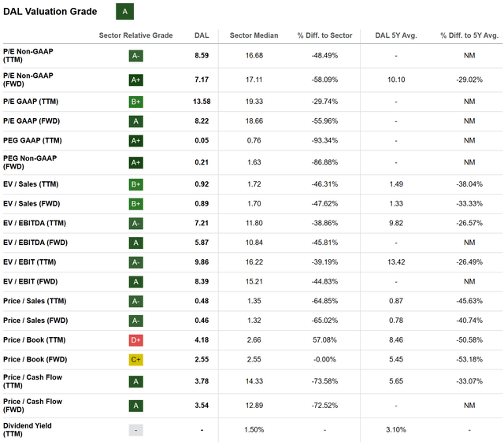The height and width of the screenshot is (445, 504).
Task: Click the DAL Valuation Grade heading
Action: pyautogui.click(x=50, y=12)
